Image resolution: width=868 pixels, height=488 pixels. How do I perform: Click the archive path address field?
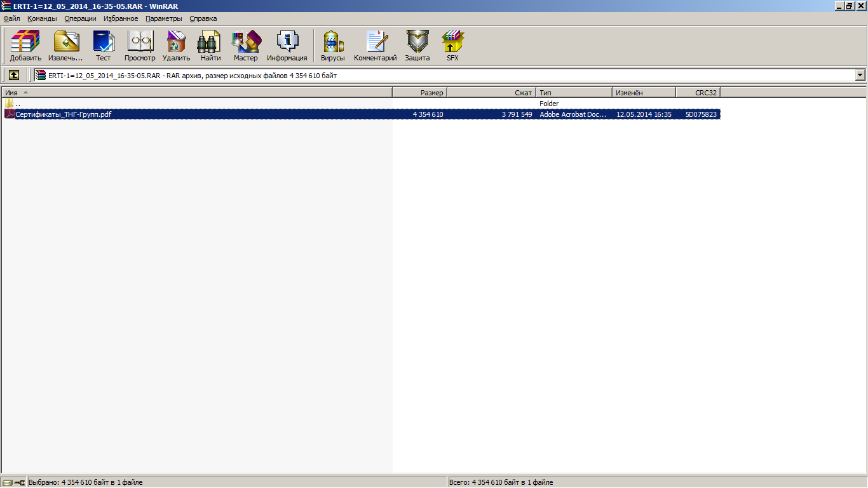[445, 75]
